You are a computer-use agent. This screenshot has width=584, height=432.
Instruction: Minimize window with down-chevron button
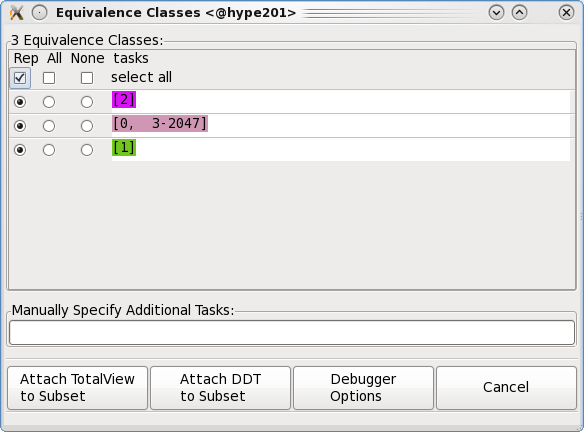coord(496,13)
